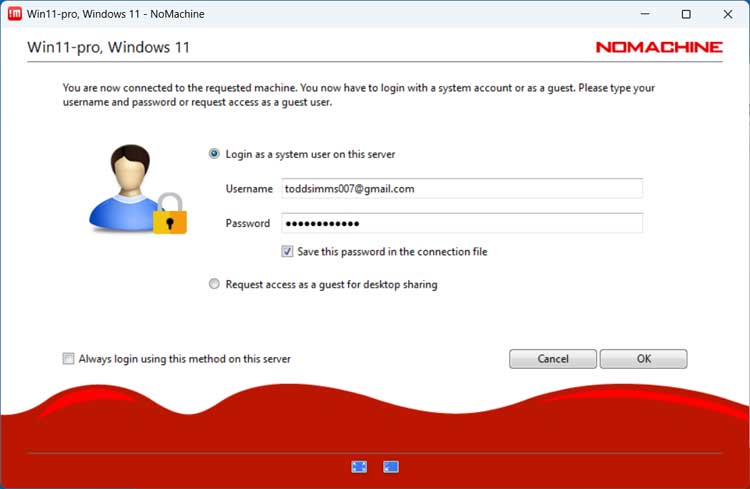Select Login as a system user radio button
Image resolution: width=750 pixels, height=489 pixels.
214,154
